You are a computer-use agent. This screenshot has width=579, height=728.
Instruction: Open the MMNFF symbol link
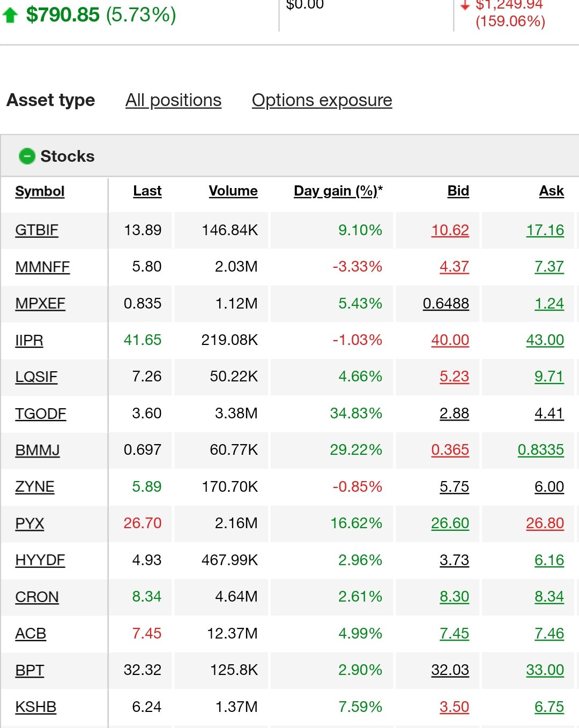42,267
